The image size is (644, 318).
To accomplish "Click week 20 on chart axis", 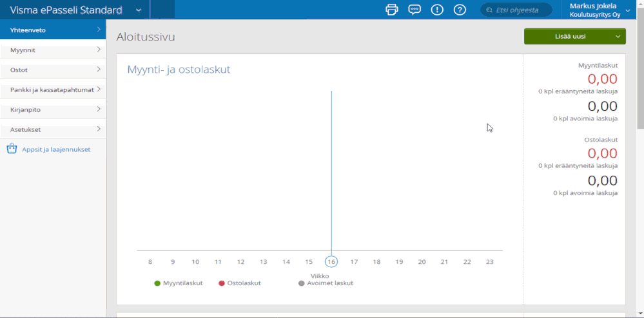I will pyautogui.click(x=422, y=262).
